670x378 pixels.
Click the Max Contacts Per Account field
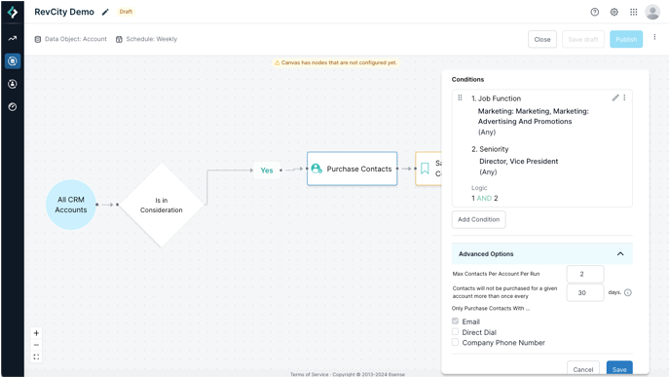click(x=585, y=274)
